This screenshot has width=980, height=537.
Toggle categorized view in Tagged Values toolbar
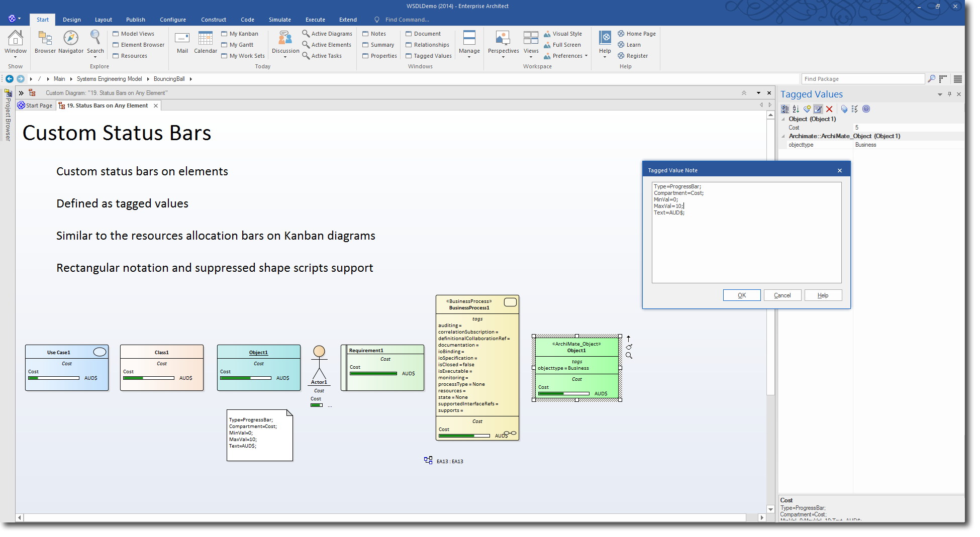pos(785,109)
